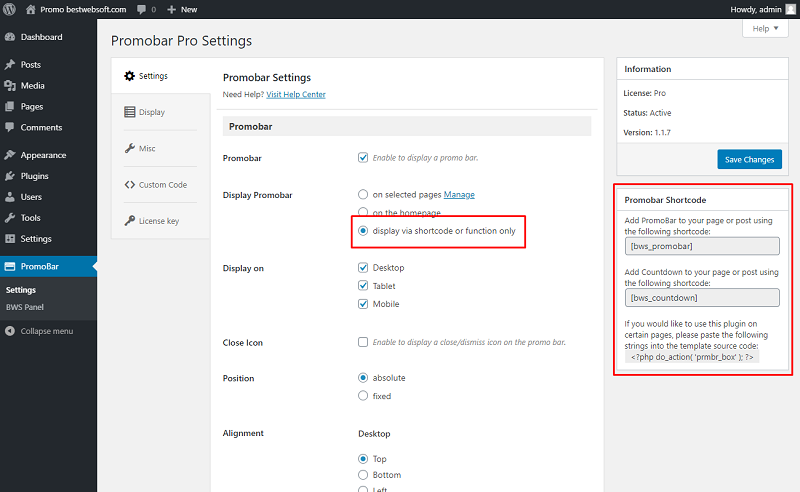Open the Dashboard menu item
This screenshot has height=492, width=800.
point(41,37)
